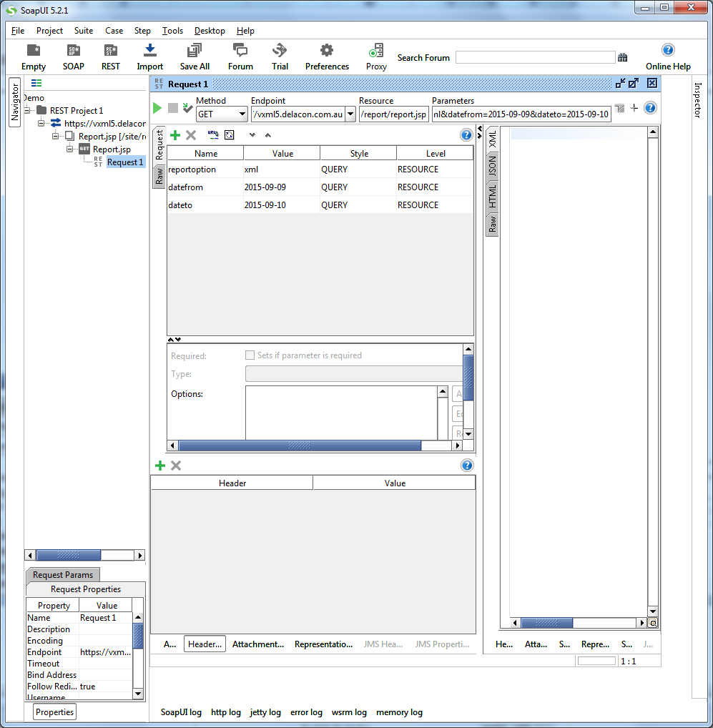Submit the request with green play button

[x=157, y=108]
